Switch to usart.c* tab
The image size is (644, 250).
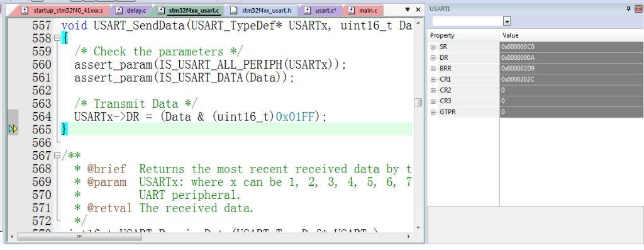click(321, 10)
